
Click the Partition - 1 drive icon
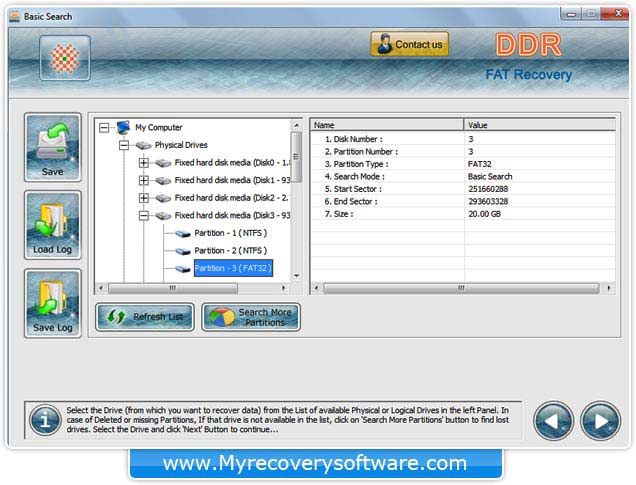click(x=183, y=234)
